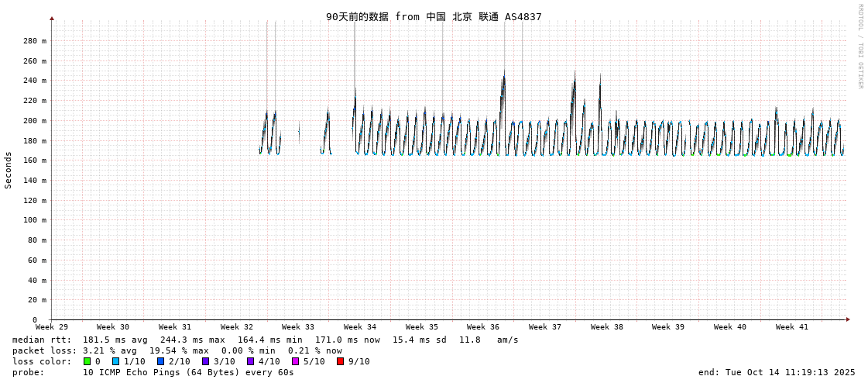Screen dimensions: 868x383
Task: Click the graph title mentioning AS4837
Action: tap(434, 16)
